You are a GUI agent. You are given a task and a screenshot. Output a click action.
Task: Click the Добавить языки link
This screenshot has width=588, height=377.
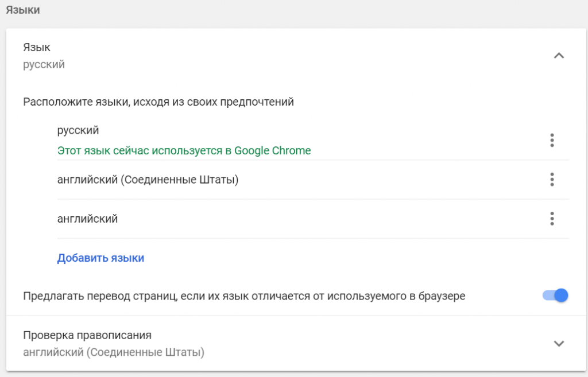[x=100, y=258]
